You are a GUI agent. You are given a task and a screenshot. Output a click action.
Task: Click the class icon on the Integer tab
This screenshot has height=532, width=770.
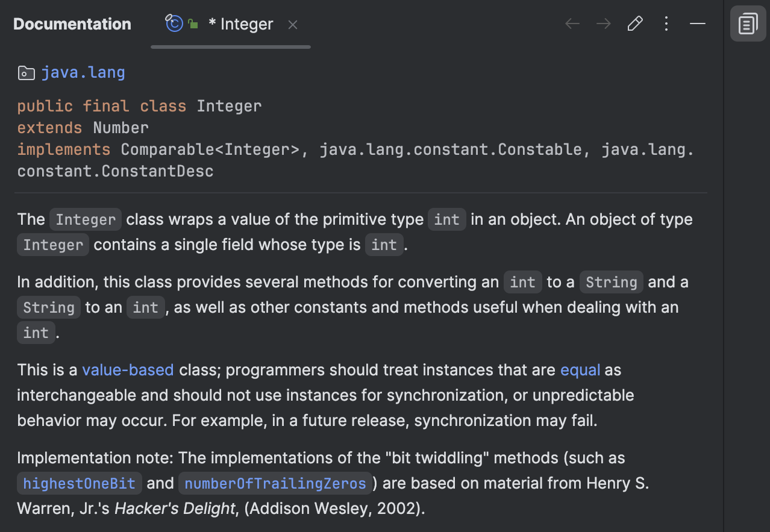174,23
